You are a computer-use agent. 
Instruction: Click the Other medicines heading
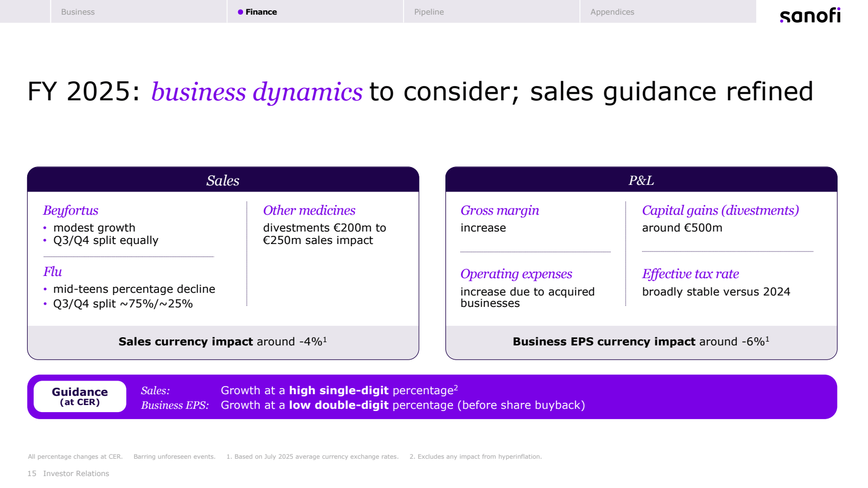click(x=309, y=210)
